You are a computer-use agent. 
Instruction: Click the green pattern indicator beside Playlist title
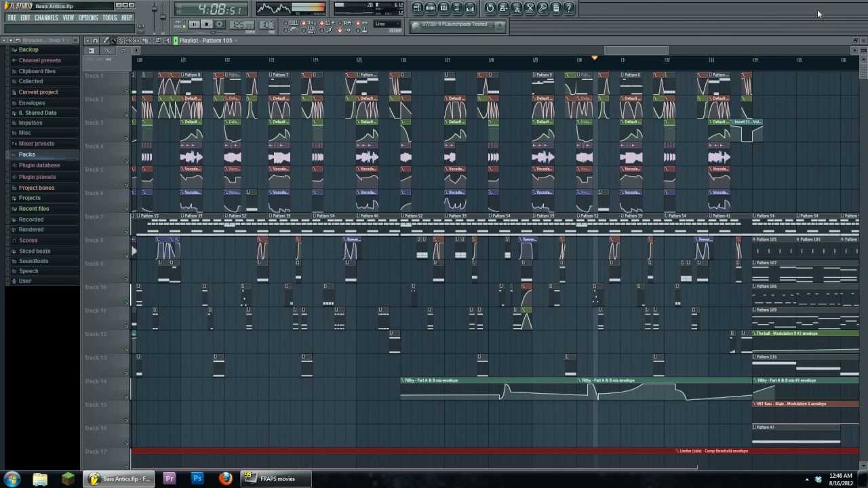click(176, 41)
